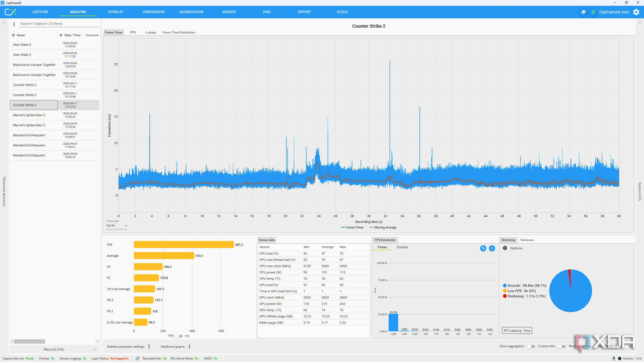This screenshot has width=644, height=362.
Task: Open stuttering Options gear icon
Action: coord(505,248)
